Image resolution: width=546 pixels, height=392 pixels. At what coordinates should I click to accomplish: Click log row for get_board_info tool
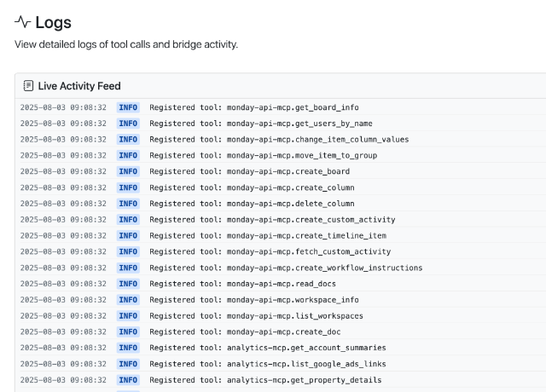pos(281,107)
